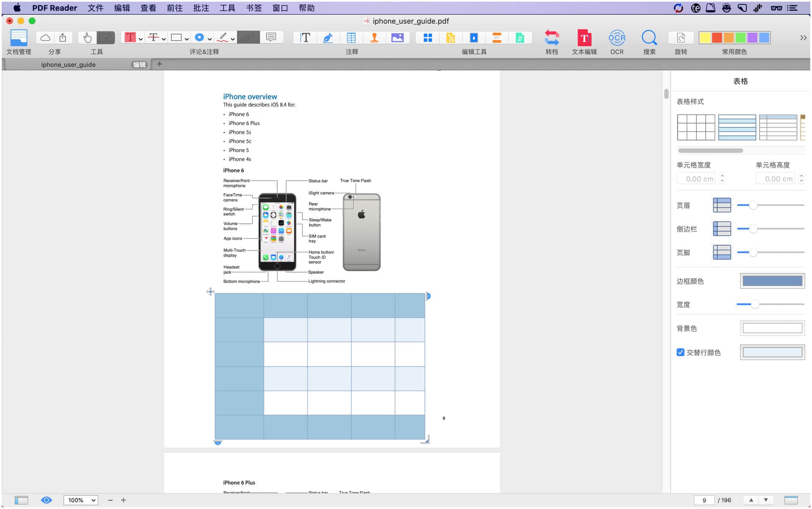Toggle the right panel button in status bar

(x=791, y=500)
